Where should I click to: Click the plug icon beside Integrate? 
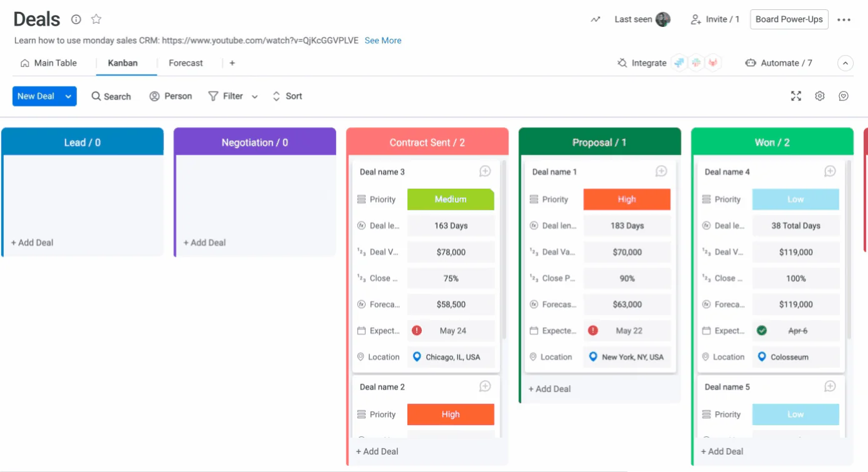pyautogui.click(x=622, y=63)
